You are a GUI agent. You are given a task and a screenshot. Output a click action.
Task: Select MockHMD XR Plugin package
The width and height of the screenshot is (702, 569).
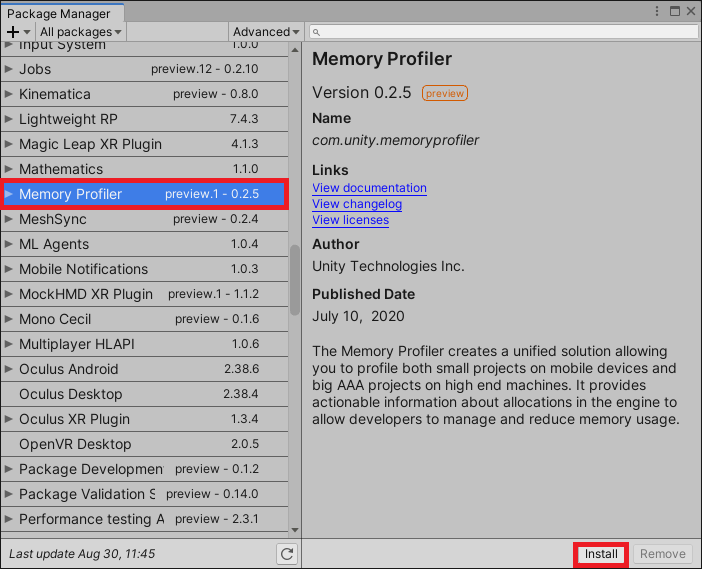(x=145, y=294)
